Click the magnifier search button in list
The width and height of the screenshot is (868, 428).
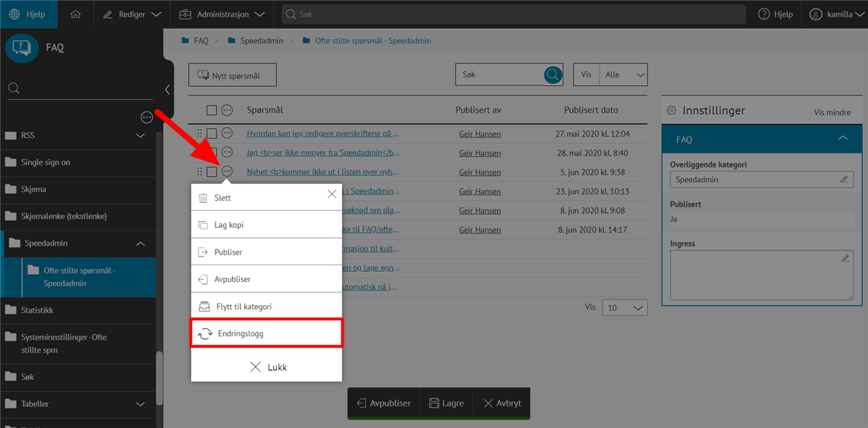coord(553,74)
